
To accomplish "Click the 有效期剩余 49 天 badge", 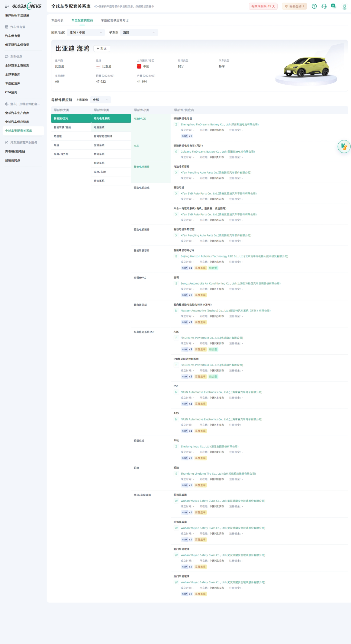I will coord(263,6).
